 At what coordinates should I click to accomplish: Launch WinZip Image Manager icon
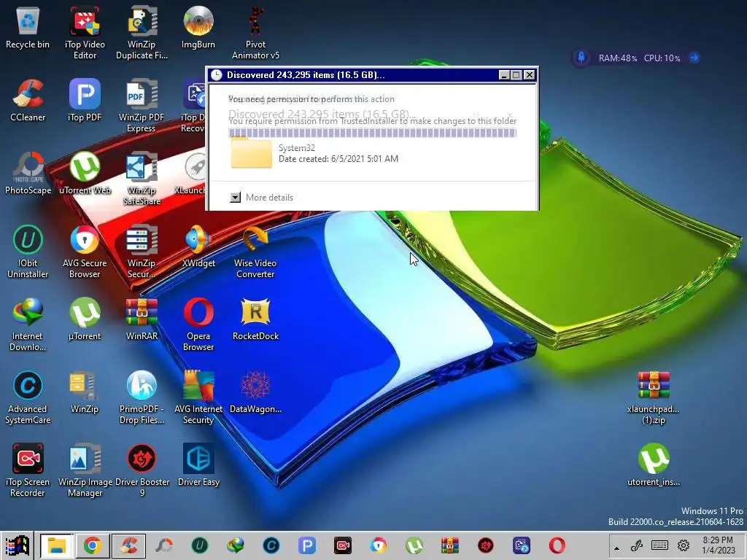85,470
